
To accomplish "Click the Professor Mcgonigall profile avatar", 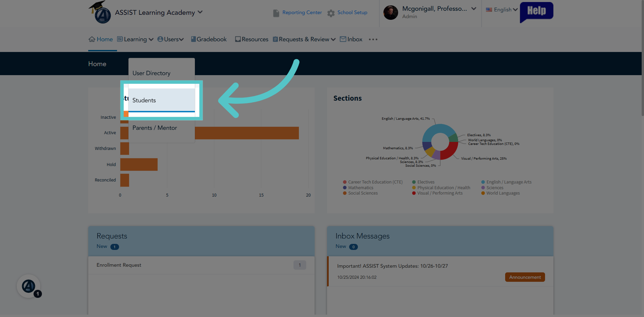I will pyautogui.click(x=391, y=12).
